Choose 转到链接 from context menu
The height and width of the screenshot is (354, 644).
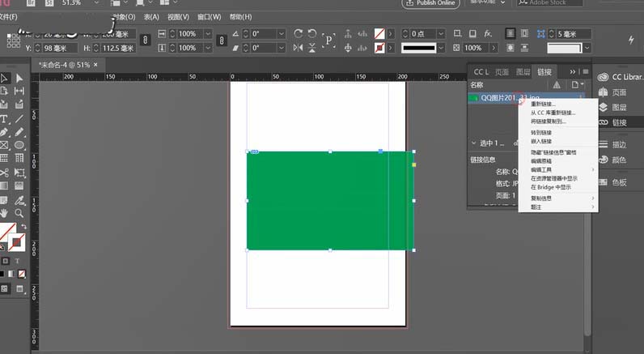pos(558,133)
